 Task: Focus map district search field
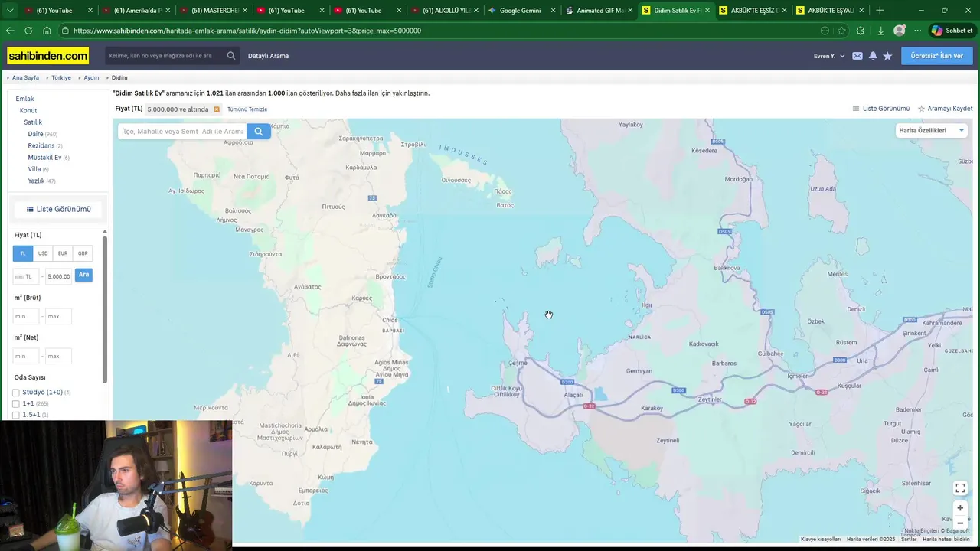(x=182, y=132)
